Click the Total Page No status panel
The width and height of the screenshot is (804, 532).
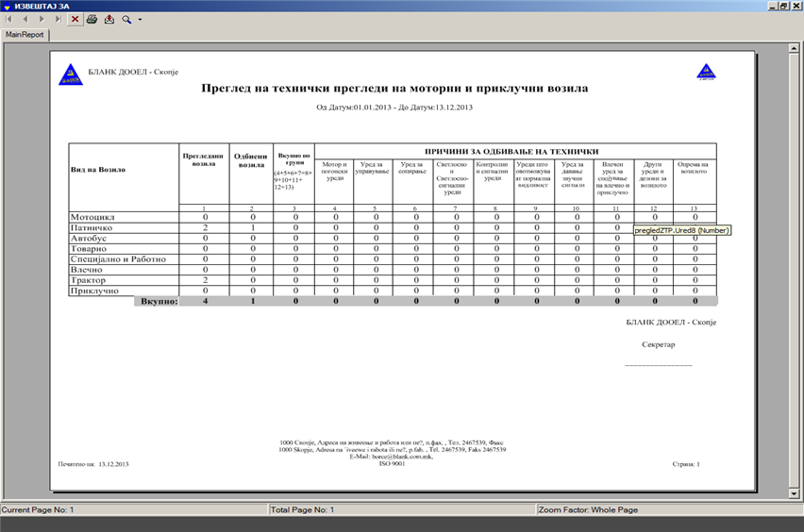click(x=401, y=509)
